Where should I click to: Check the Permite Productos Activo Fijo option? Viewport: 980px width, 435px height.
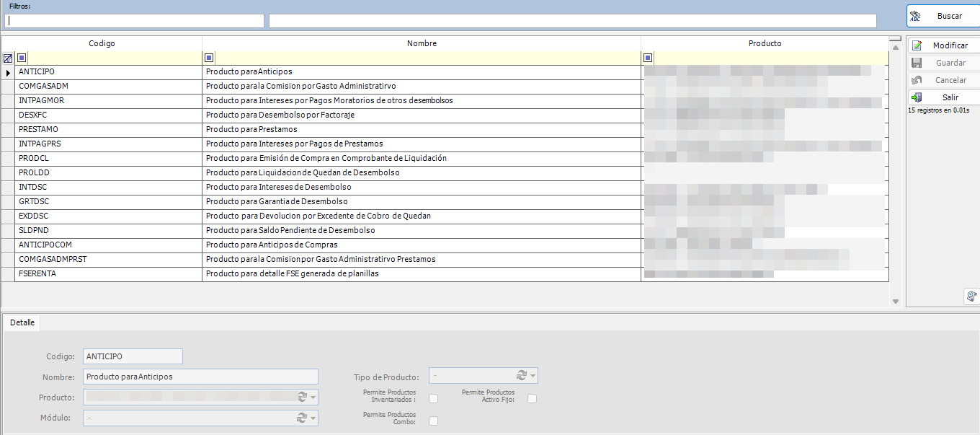click(532, 397)
